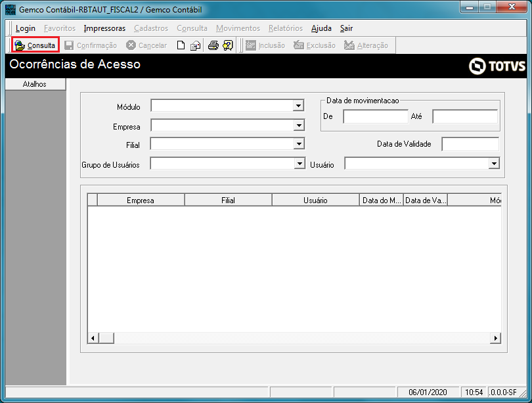532x403 pixels.
Task: Click the grid scroll left arrow
Action: (93, 338)
